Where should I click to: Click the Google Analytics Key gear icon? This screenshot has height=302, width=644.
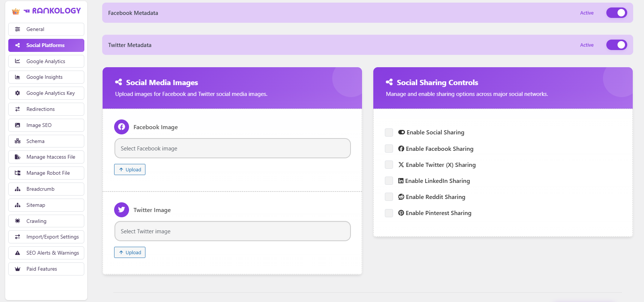click(x=18, y=93)
